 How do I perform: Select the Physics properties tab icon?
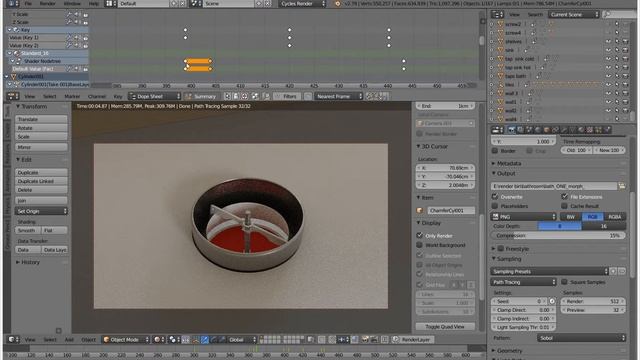[x=607, y=130]
